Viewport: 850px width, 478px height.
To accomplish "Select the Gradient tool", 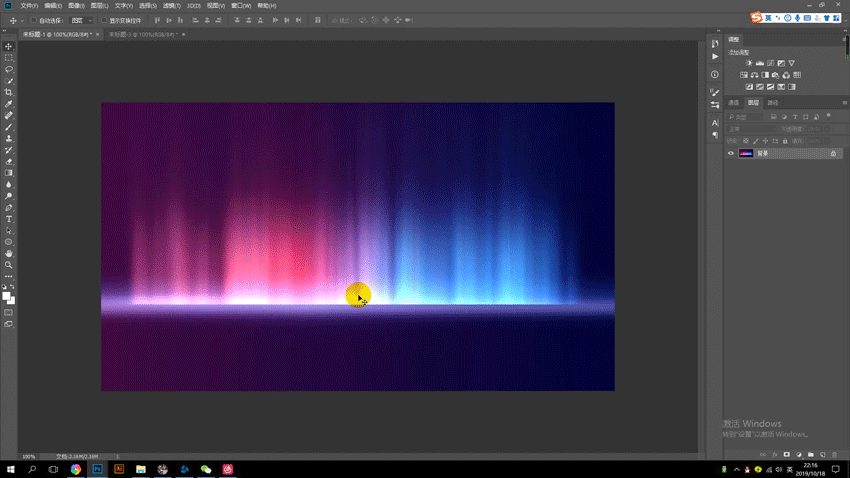I will tap(9, 173).
